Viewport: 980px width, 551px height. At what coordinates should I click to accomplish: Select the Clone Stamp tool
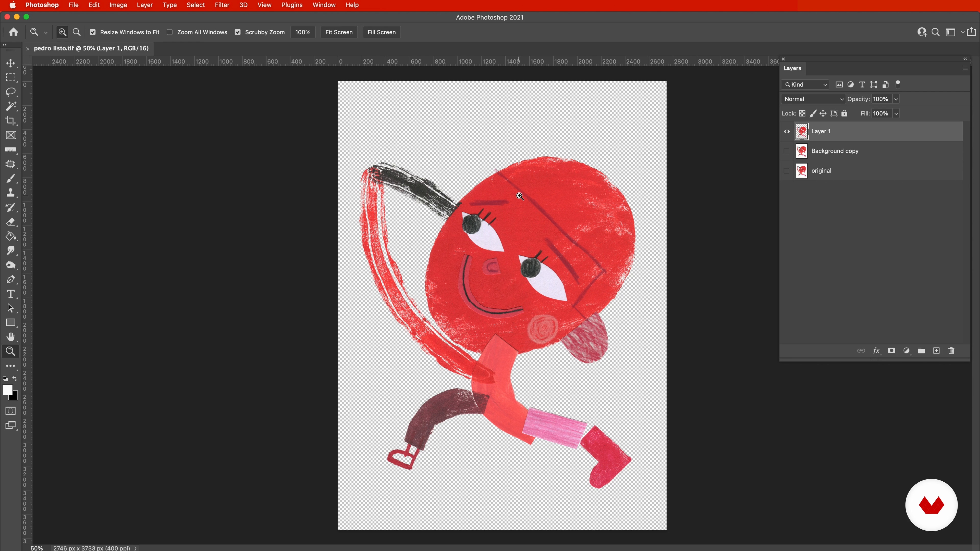click(x=11, y=193)
